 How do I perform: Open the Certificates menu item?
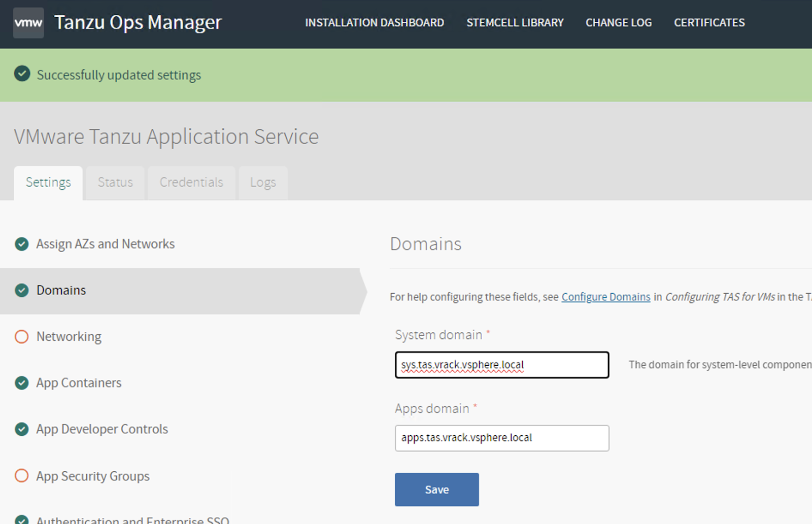[x=709, y=22]
